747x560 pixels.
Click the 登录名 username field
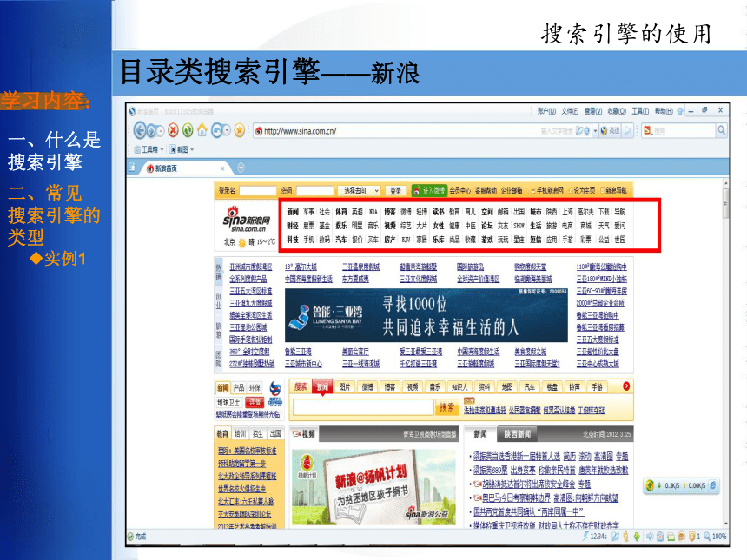pos(257,190)
